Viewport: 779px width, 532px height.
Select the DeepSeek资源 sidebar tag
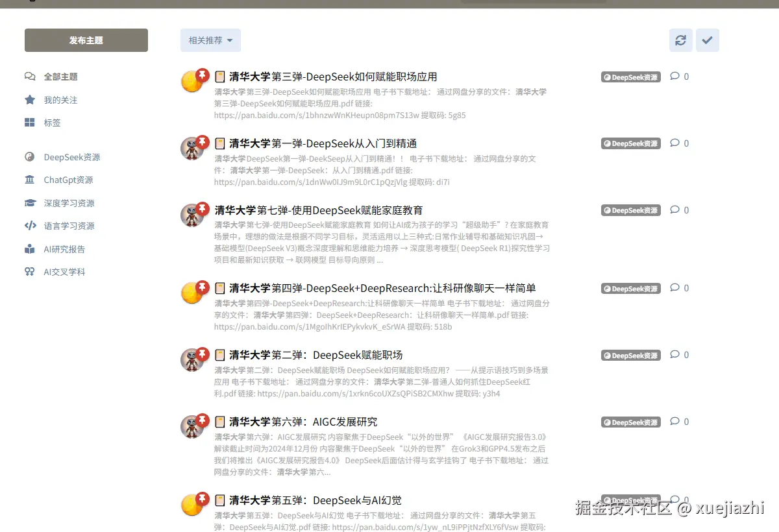71,157
